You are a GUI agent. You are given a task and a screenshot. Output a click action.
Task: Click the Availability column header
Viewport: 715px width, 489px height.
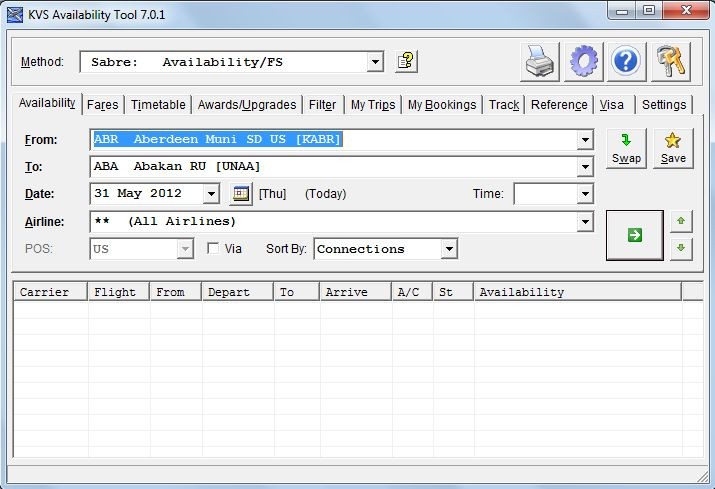pos(577,292)
